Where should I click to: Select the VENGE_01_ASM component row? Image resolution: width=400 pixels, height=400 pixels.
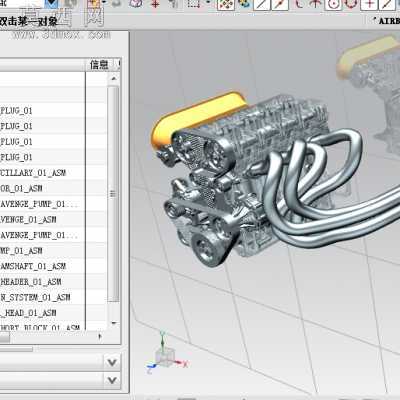42,220
